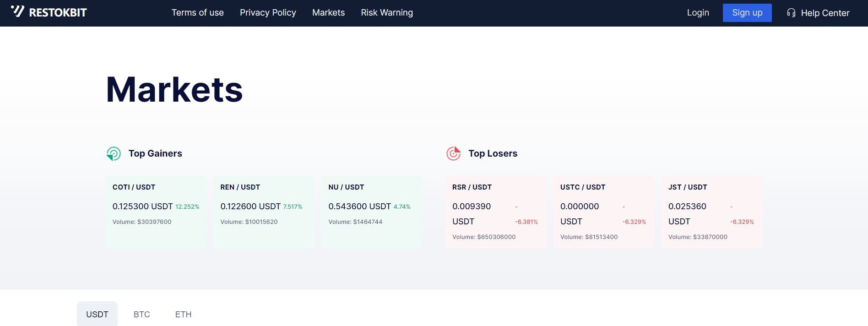Image resolution: width=868 pixels, height=326 pixels.
Task: Click the 0.025360 price on JST
Action: (687, 206)
